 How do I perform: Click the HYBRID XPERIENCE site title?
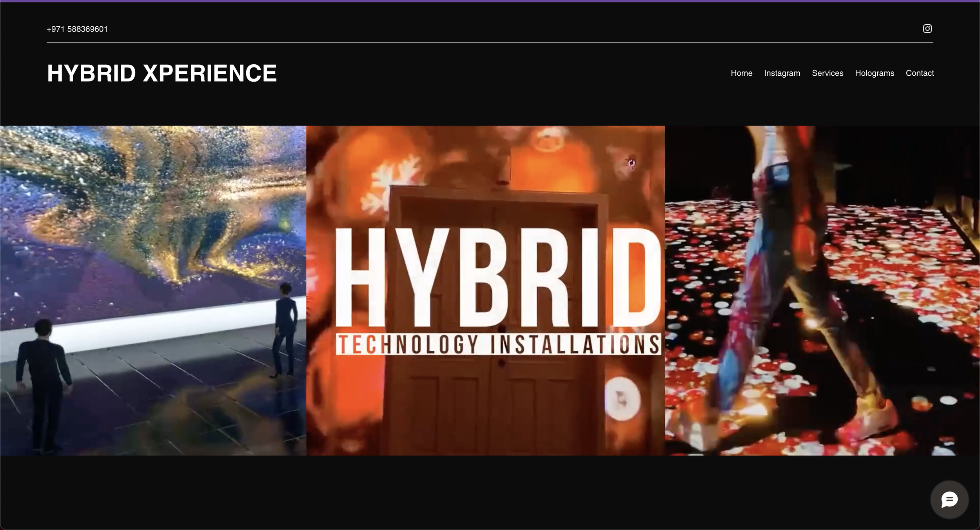pyautogui.click(x=162, y=73)
